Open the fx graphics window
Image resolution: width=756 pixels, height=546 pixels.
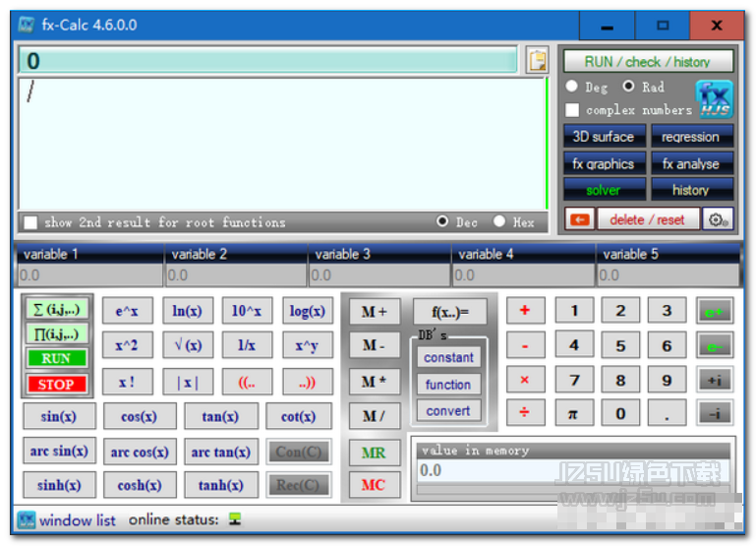[605, 164]
